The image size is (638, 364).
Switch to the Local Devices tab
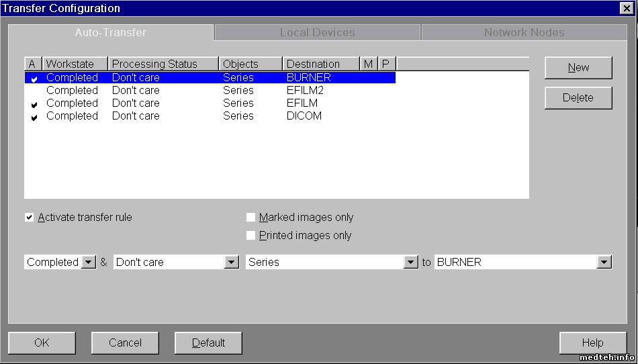[317, 32]
